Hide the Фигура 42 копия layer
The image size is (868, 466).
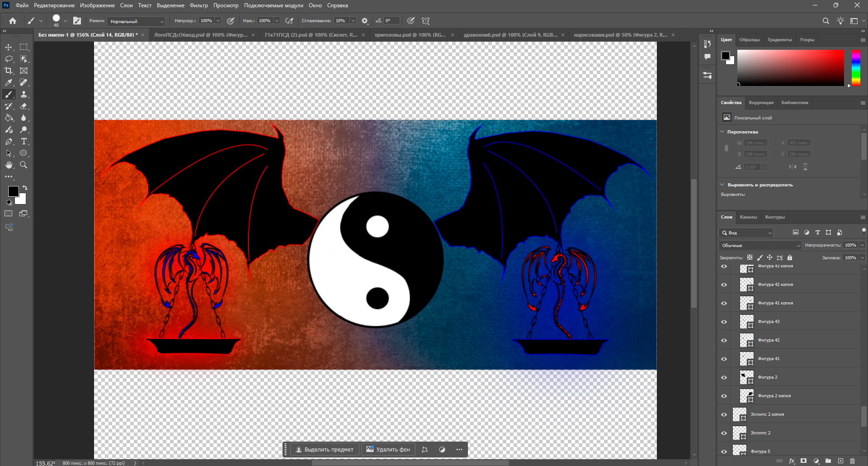pos(724,285)
